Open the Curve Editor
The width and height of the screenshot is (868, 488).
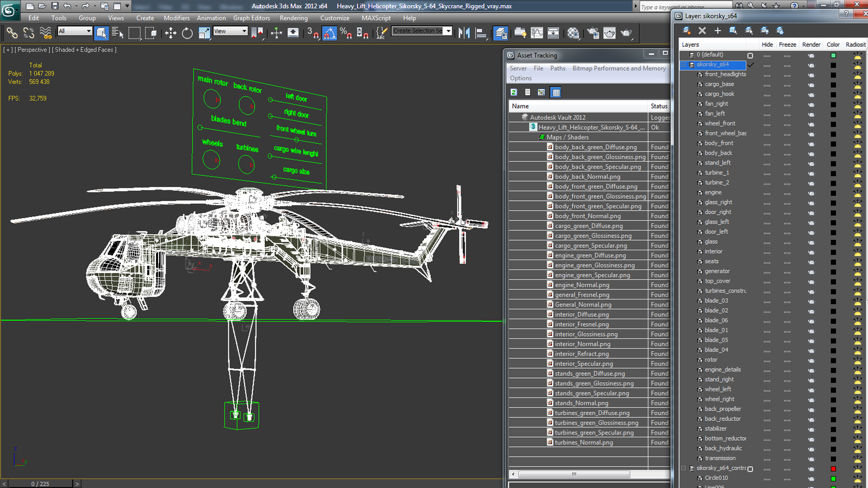pos(537,33)
